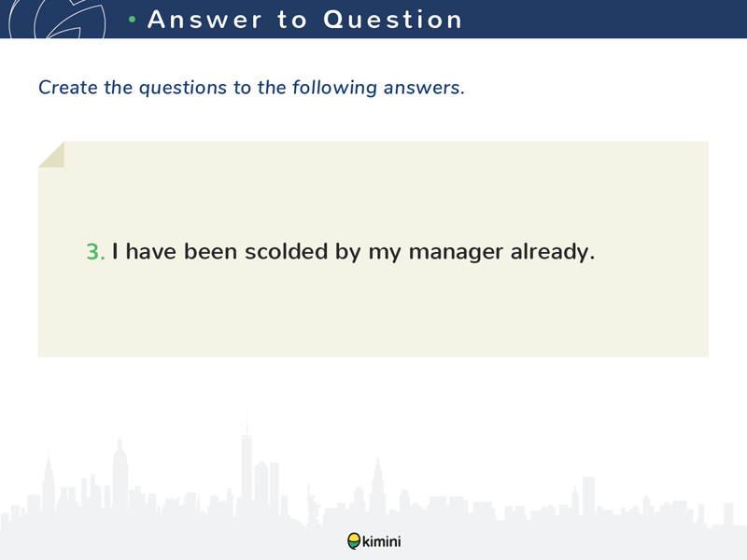Click the green number 3 marker

tap(94, 251)
